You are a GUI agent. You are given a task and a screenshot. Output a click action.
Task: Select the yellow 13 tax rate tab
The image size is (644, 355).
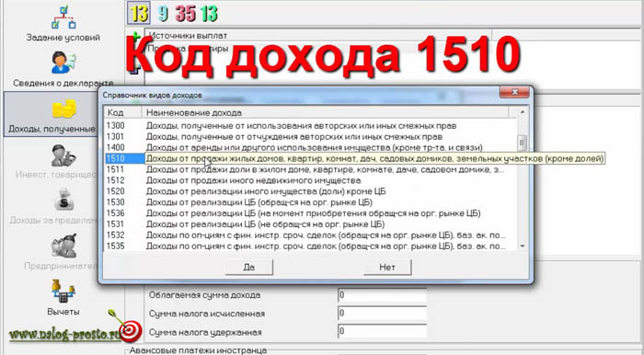pos(138,13)
